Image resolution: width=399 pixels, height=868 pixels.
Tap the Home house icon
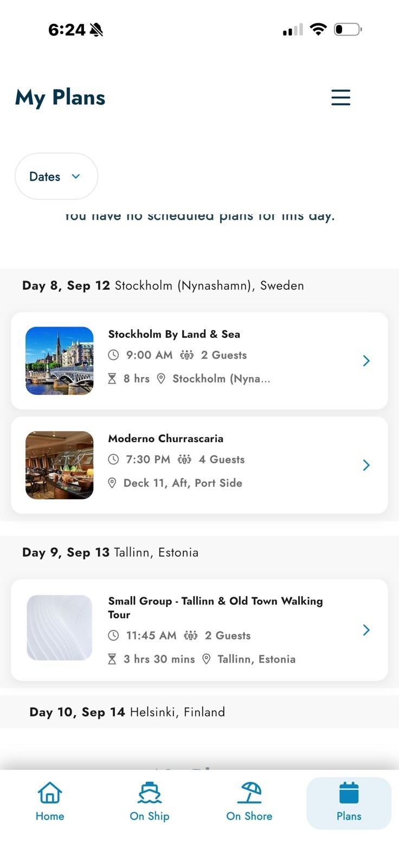50,793
